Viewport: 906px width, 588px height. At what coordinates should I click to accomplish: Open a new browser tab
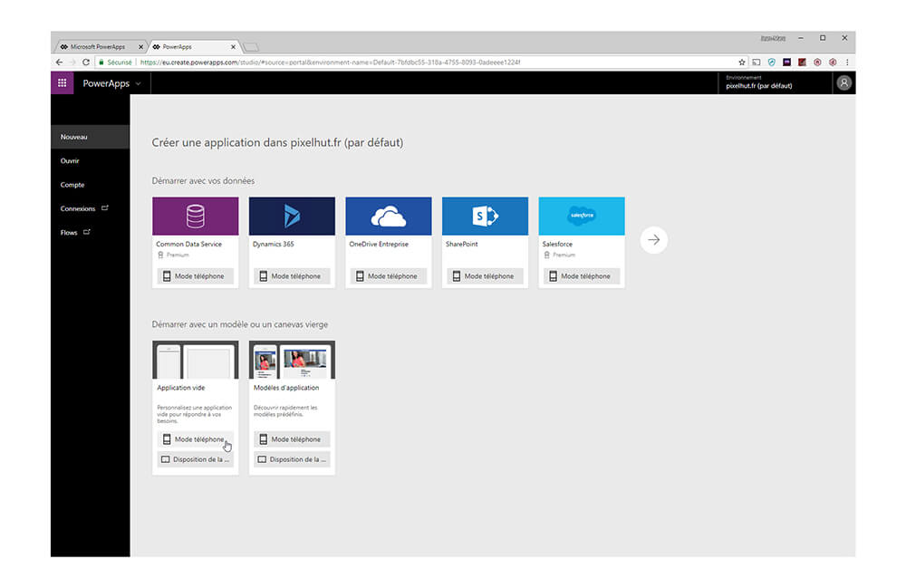[250, 47]
